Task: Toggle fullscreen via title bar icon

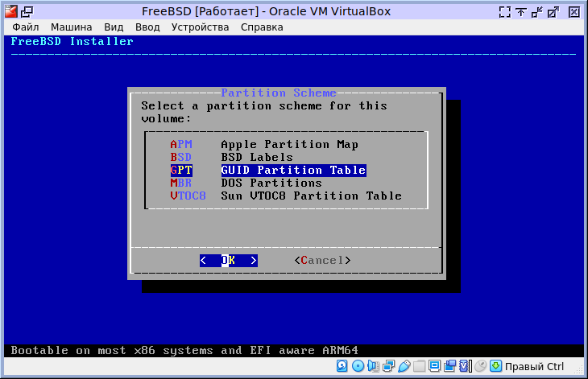Action: pos(505,12)
